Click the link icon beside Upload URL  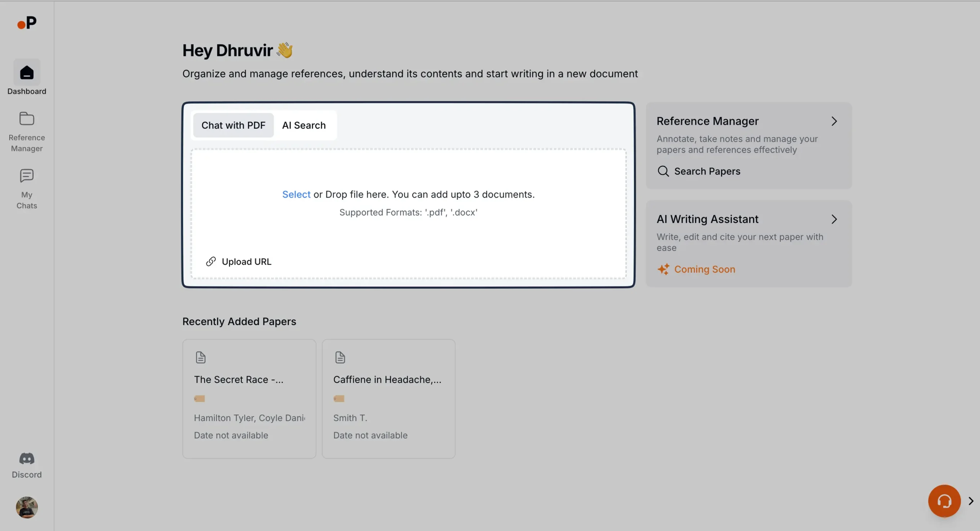(211, 261)
